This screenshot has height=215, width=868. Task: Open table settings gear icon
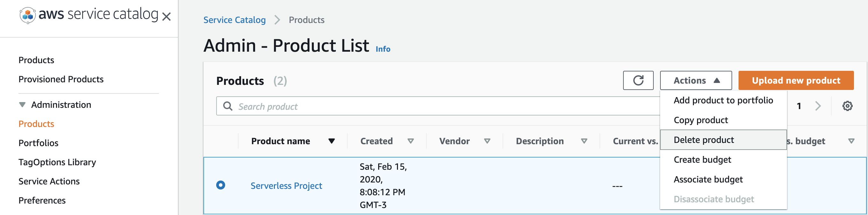tap(848, 106)
